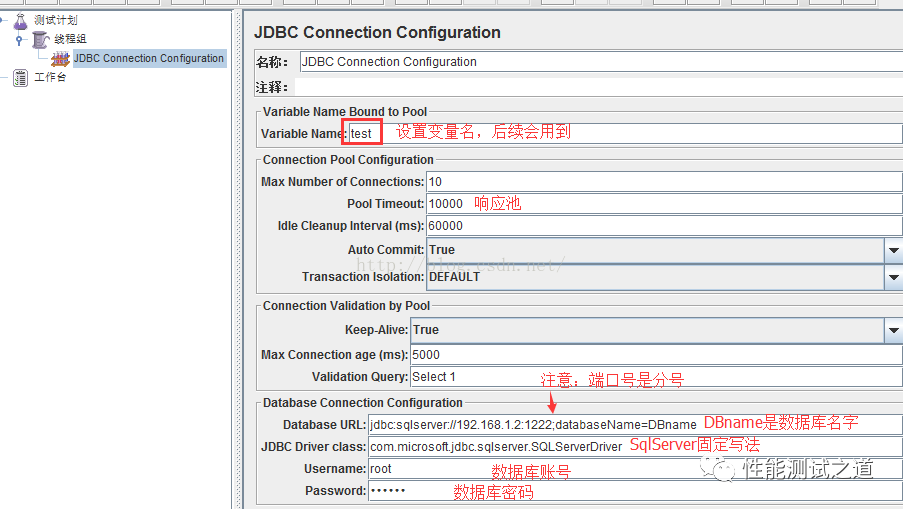The image size is (903, 509).
Task: Select the 线程组 tree node
Action: (x=70, y=39)
